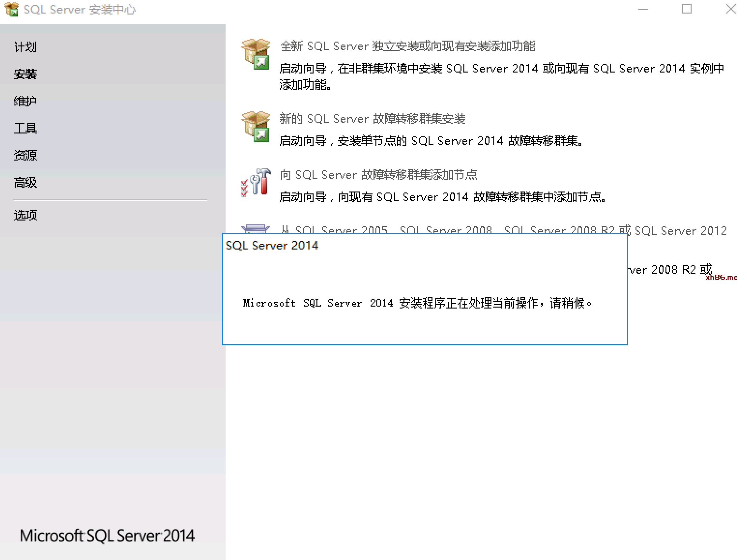Click the partially hidden upgrade icon
The image size is (747, 560).
(256, 229)
